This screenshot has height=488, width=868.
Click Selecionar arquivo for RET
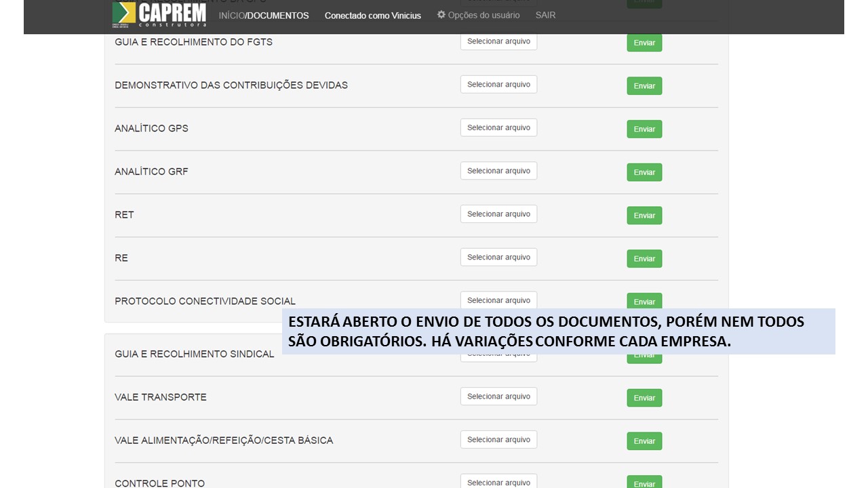tap(498, 214)
